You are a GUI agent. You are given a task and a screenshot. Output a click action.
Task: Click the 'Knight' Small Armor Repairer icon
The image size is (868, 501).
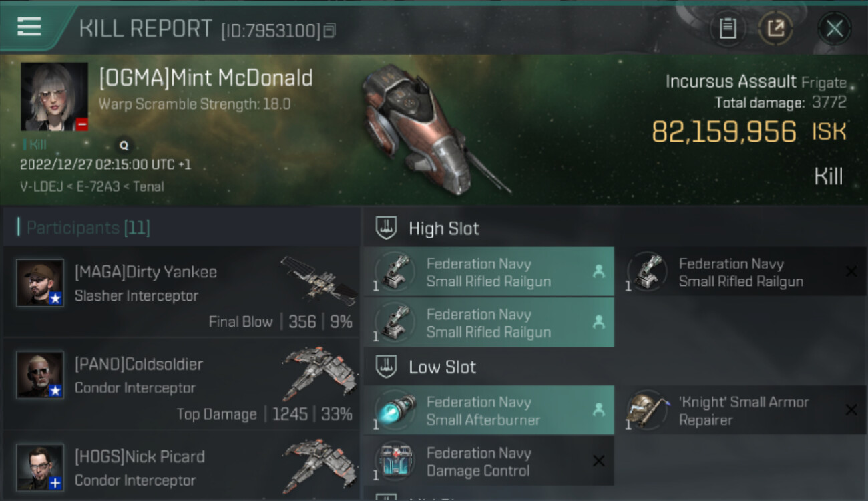[x=646, y=410]
